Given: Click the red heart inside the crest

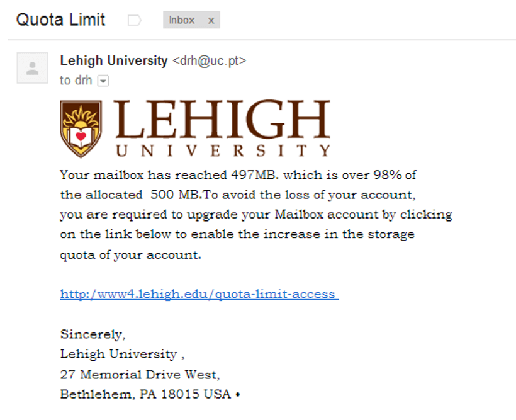Looking at the screenshot, I should [x=81, y=136].
